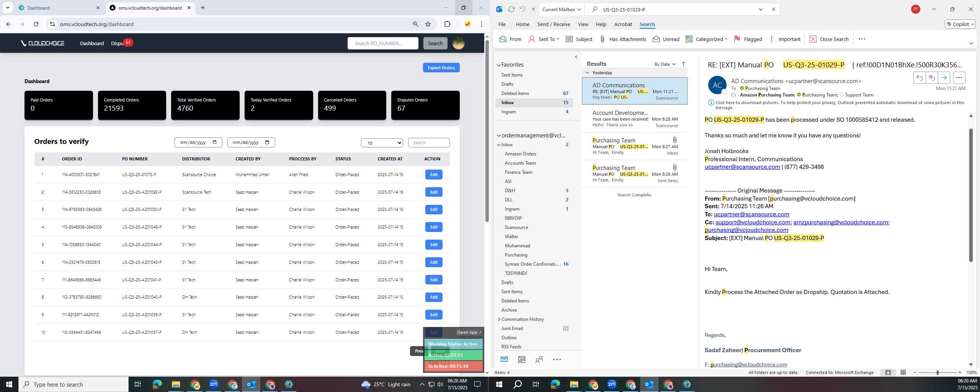Filter search by Has Attachments
The height and width of the screenshot is (392, 980).
click(x=623, y=39)
